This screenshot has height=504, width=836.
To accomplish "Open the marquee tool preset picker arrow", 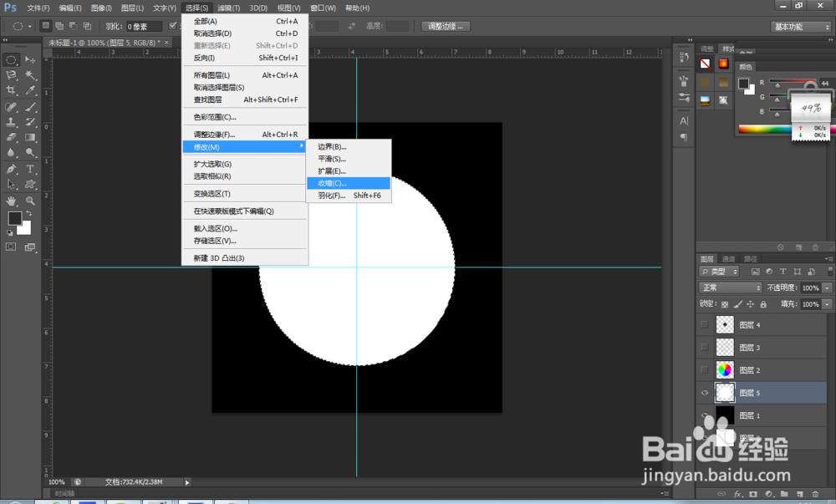I will (x=30, y=26).
